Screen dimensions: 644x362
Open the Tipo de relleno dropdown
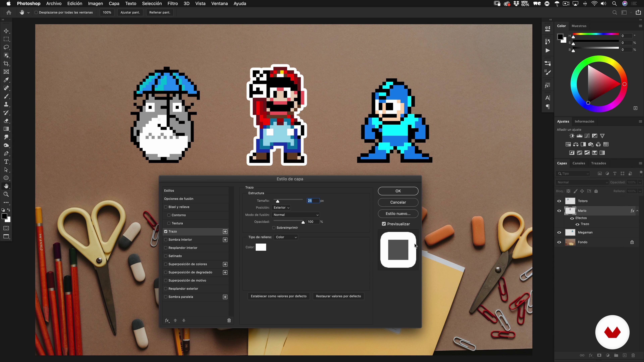point(286,237)
